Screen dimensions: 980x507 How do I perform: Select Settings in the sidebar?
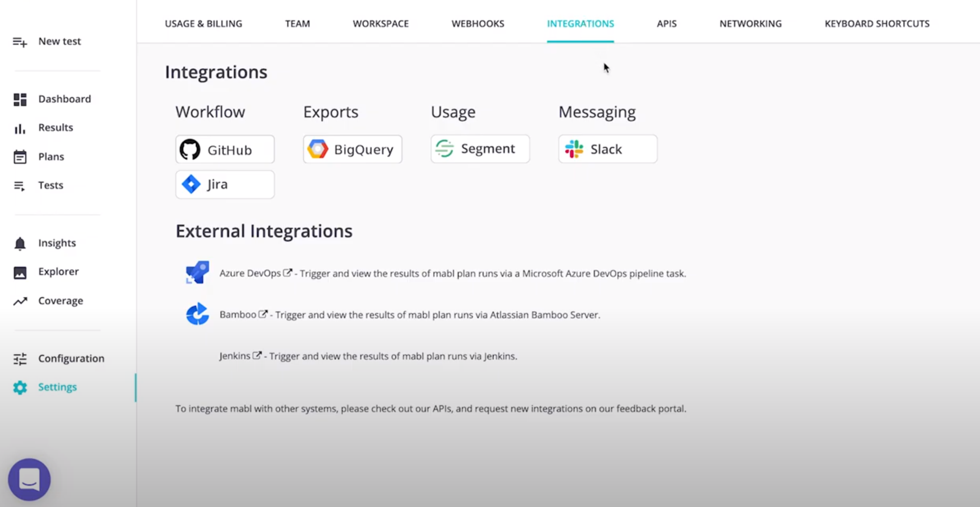point(57,387)
